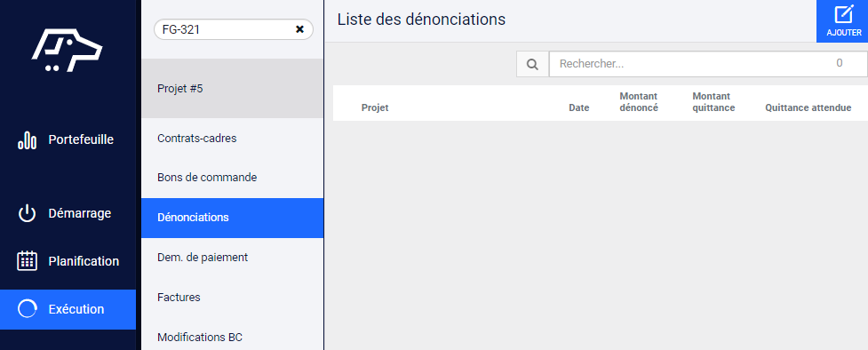Click inside the Rechercher search field
This screenshot has width=868, height=350.
(708, 64)
